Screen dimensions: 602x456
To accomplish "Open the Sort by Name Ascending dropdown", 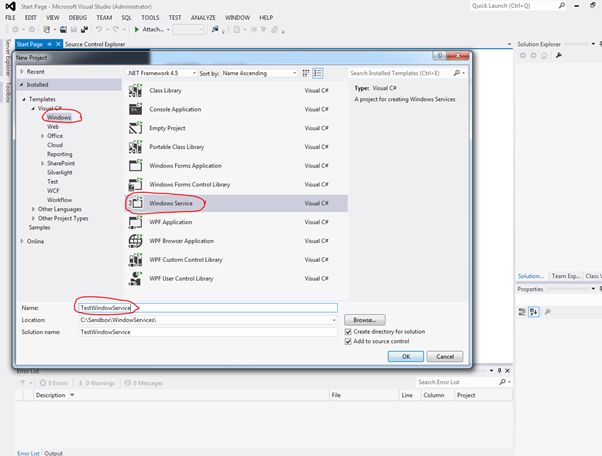I will click(x=260, y=73).
